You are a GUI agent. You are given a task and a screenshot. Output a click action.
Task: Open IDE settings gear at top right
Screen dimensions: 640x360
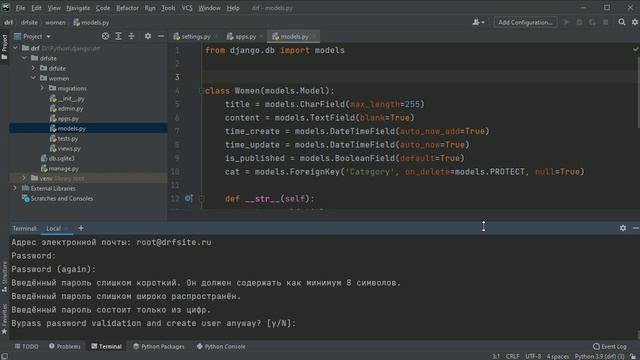[635, 22]
